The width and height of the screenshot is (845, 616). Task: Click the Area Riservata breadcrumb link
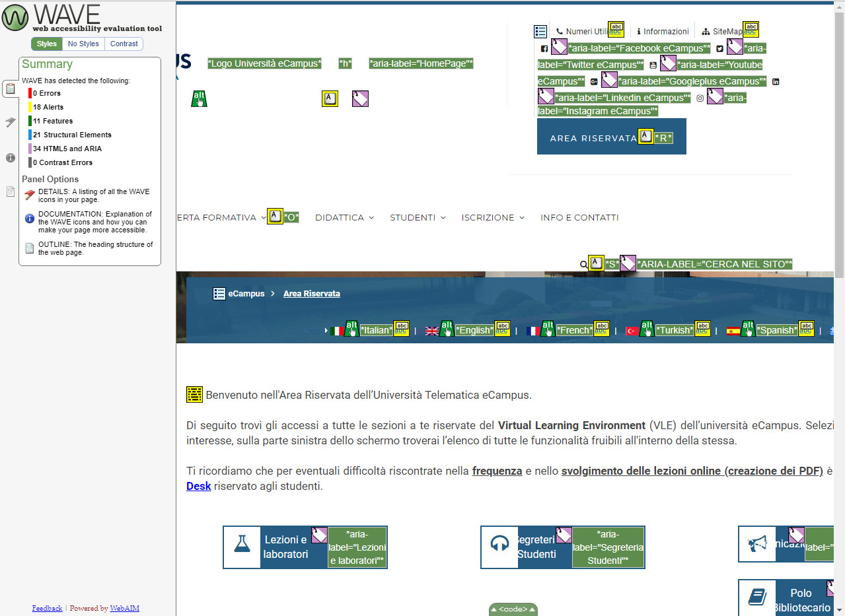point(312,294)
